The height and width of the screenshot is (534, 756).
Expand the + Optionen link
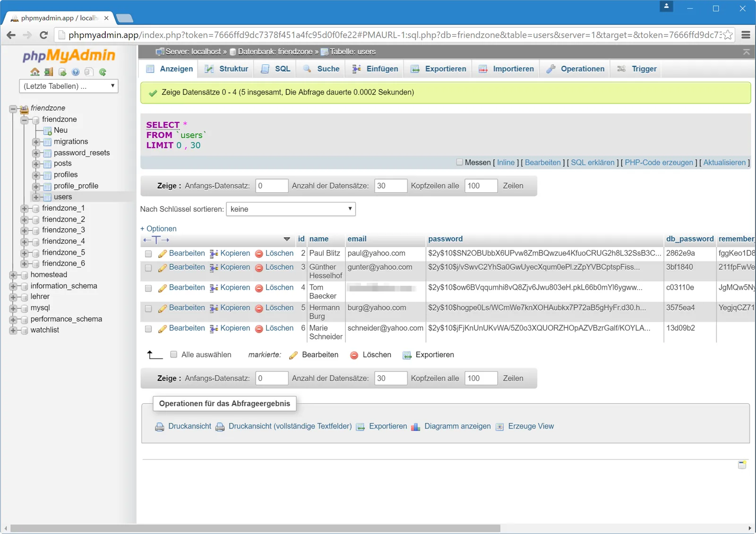tap(158, 229)
